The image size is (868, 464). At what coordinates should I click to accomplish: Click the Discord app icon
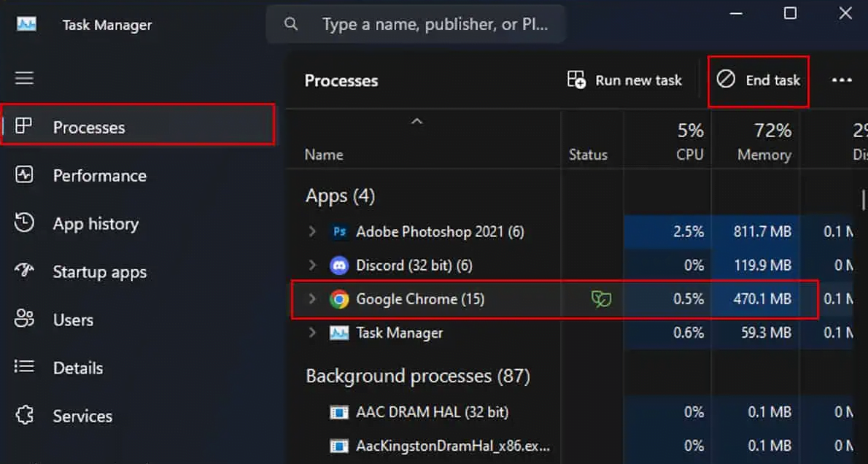pyautogui.click(x=339, y=266)
